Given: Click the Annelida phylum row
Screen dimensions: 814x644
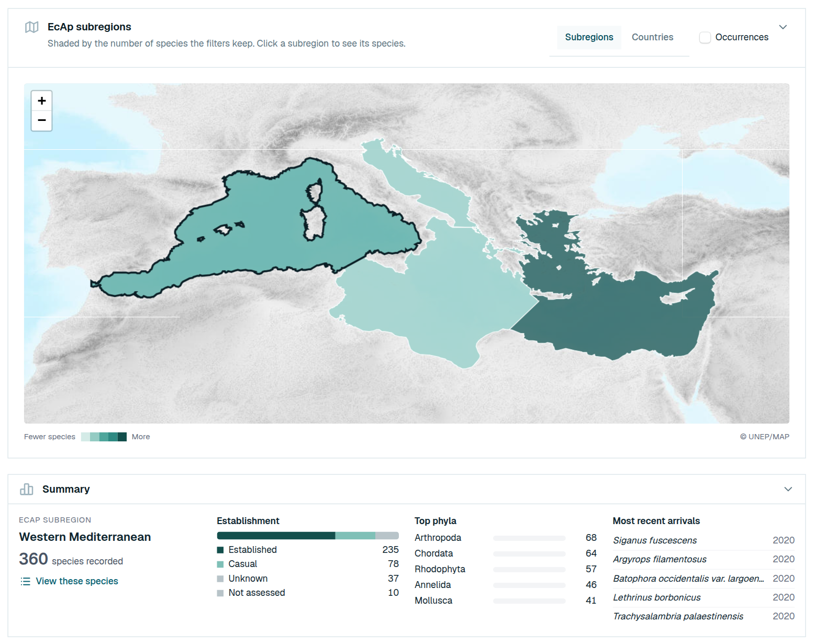Looking at the screenshot, I should click(x=506, y=585).
